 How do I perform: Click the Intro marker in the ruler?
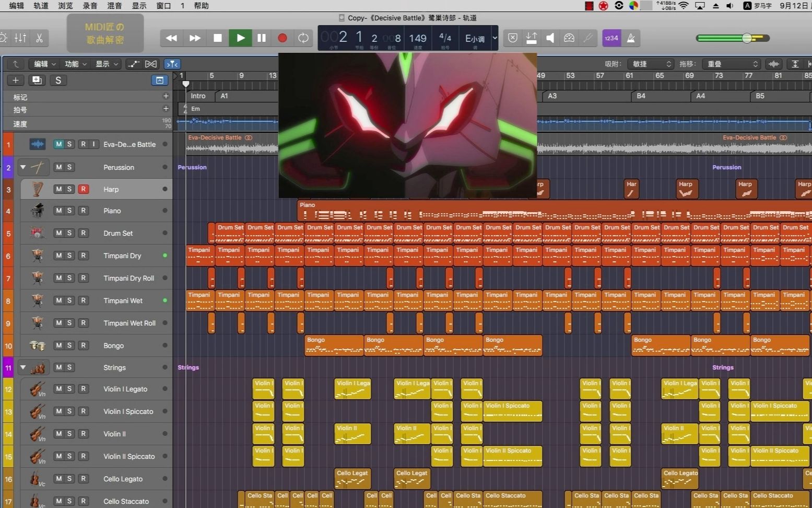198,96
